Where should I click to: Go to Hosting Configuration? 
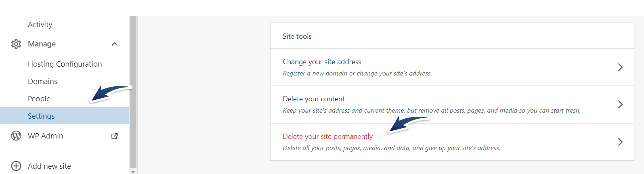point(65,64)
